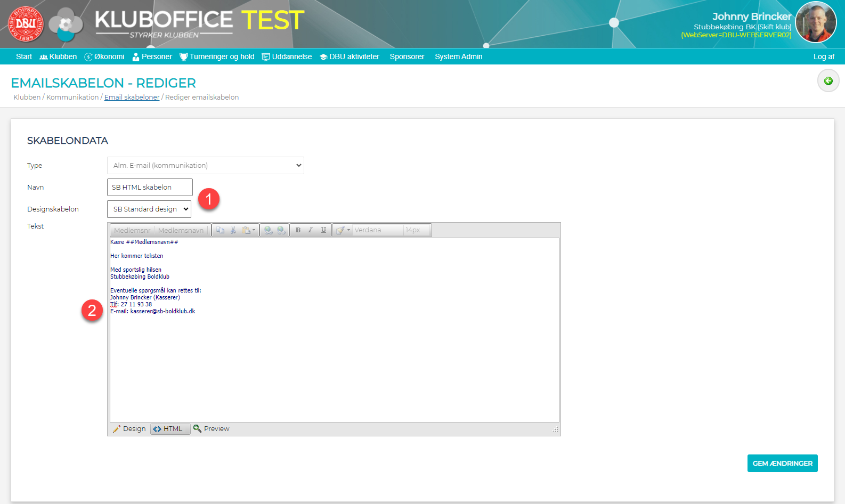This screenshot has width=845, height=504.
Task: Click the Gem Ændringer button
Action: tap(782, 464)
